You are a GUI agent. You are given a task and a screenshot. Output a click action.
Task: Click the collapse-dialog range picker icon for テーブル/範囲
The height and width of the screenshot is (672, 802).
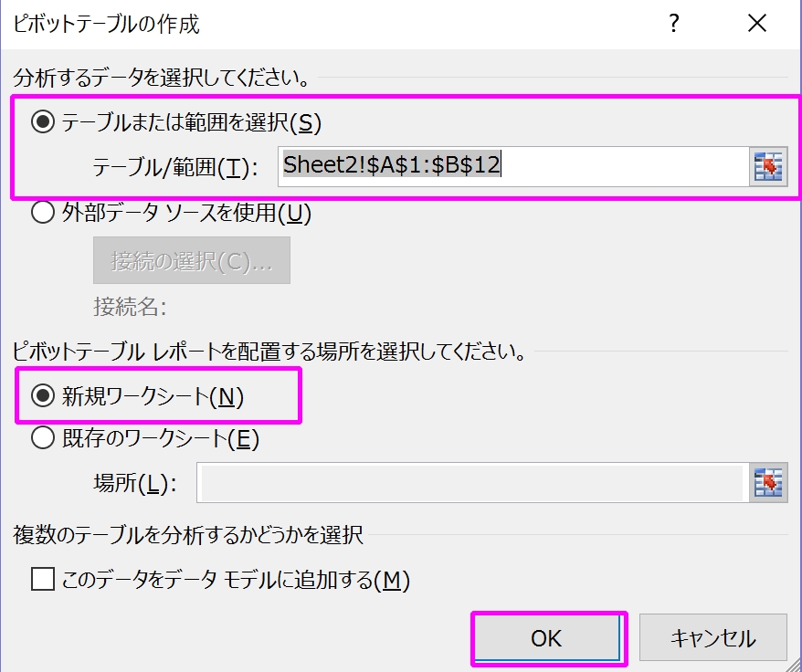coord(768,167)
